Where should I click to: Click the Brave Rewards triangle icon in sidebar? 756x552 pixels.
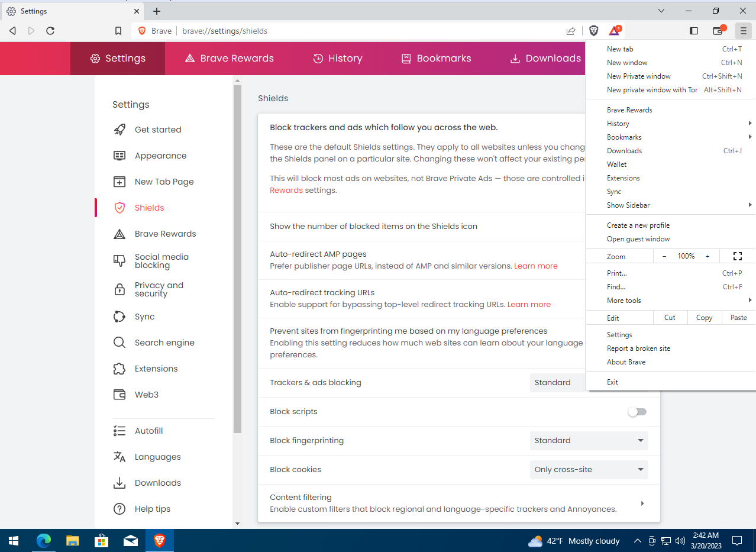point(119,234)
